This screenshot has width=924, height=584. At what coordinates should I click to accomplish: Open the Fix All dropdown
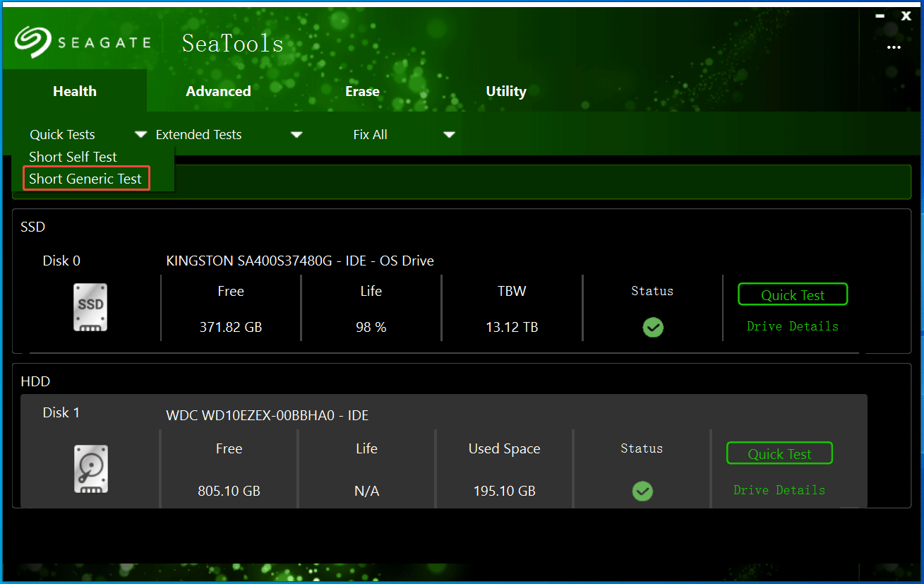[x=449, y=133]
